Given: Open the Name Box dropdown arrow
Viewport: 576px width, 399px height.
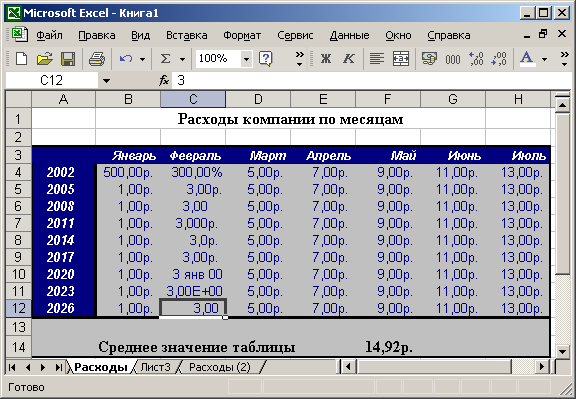Looking at the screenshot, I should point(106,80).
